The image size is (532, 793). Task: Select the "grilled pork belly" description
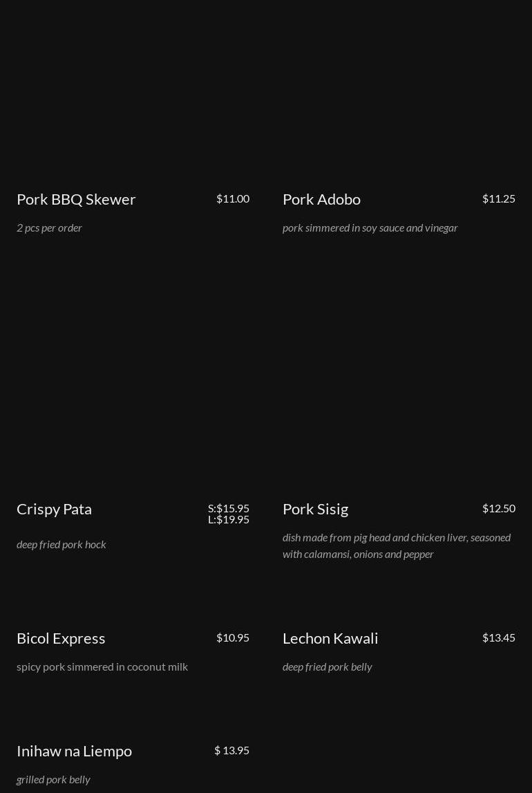(x=53, y=779)
